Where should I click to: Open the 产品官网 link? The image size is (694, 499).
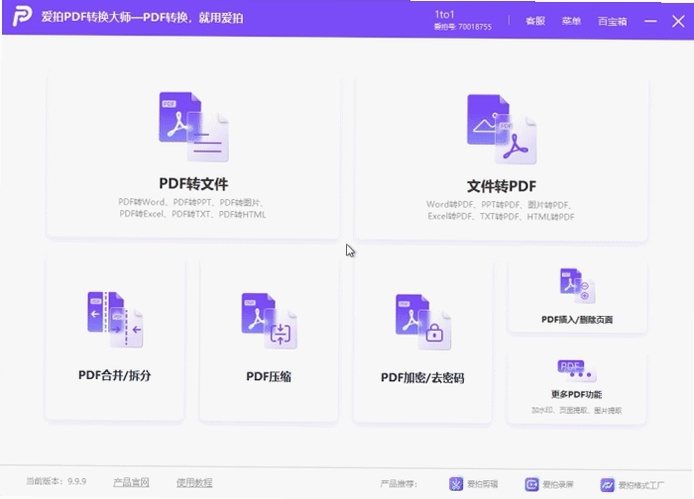[131, 482]
